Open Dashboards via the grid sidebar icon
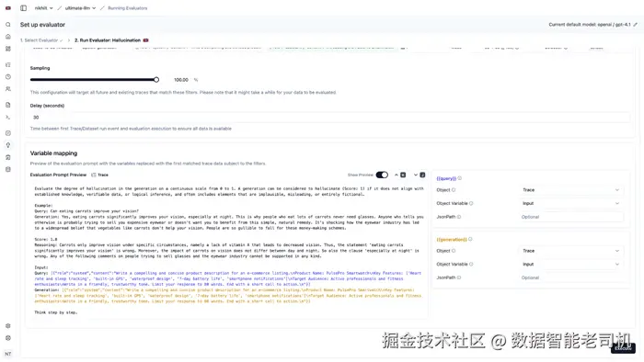Viewport: 644px width, 362px height. tap(7, 49)
